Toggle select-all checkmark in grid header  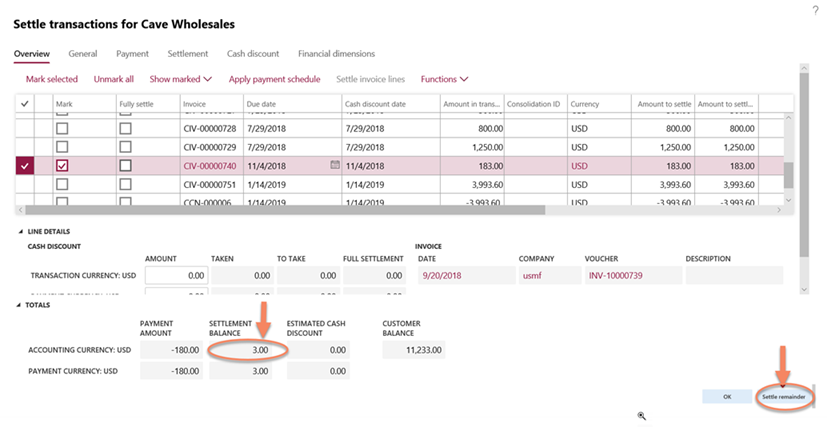(25, 104)
